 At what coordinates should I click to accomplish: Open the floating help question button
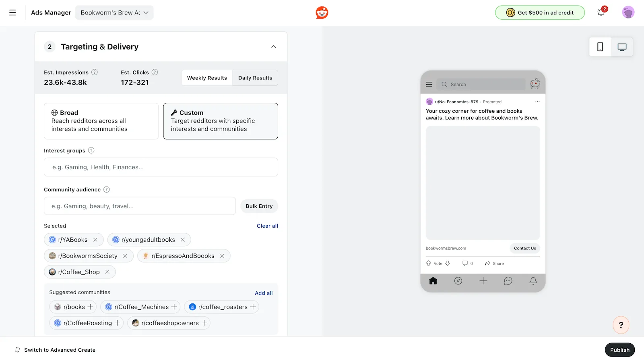(x=621, y=325)
